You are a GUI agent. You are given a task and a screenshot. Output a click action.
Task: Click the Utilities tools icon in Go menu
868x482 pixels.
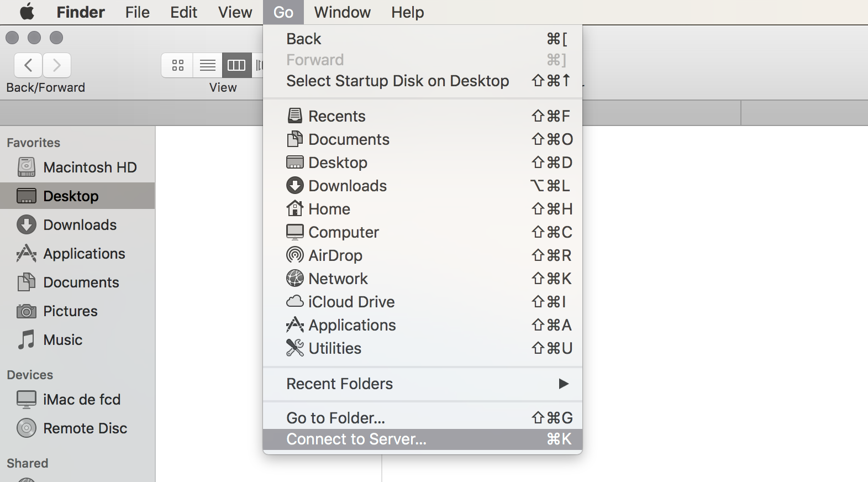point(295,348)
